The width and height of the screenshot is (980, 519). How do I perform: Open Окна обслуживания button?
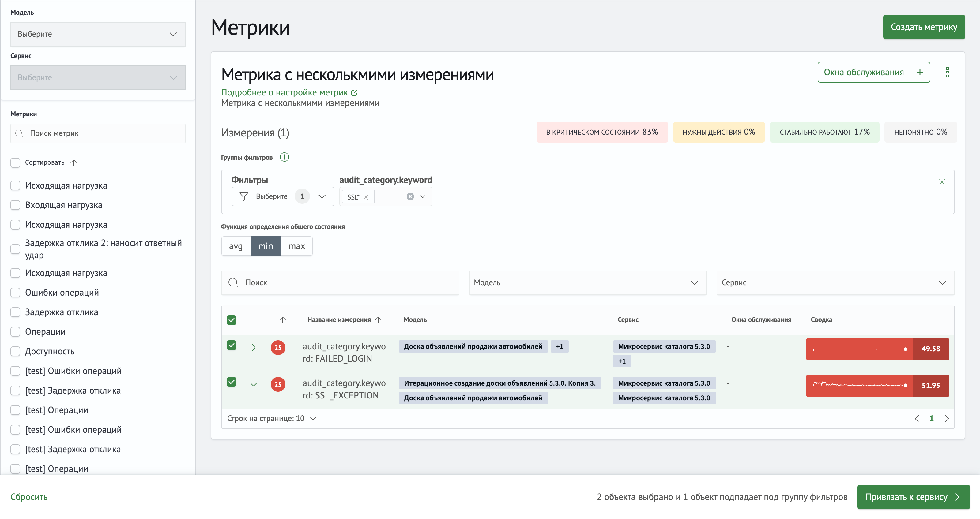coord(864,72)
